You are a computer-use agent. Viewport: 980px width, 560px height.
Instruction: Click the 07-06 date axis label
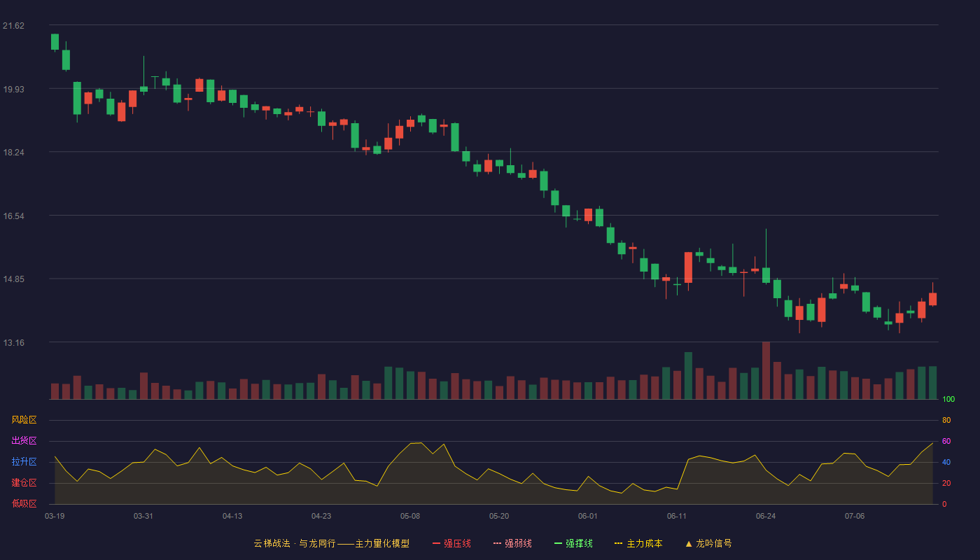[855, 516]
